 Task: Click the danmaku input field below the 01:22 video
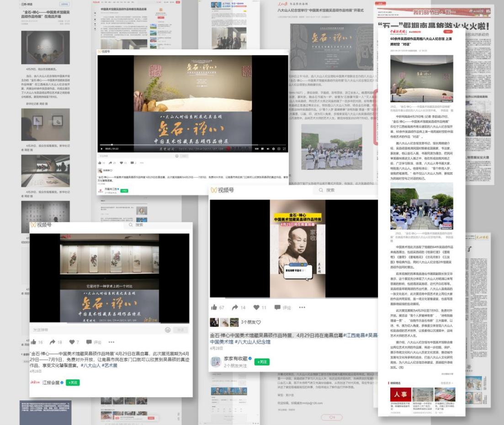(x=136, y=156)
